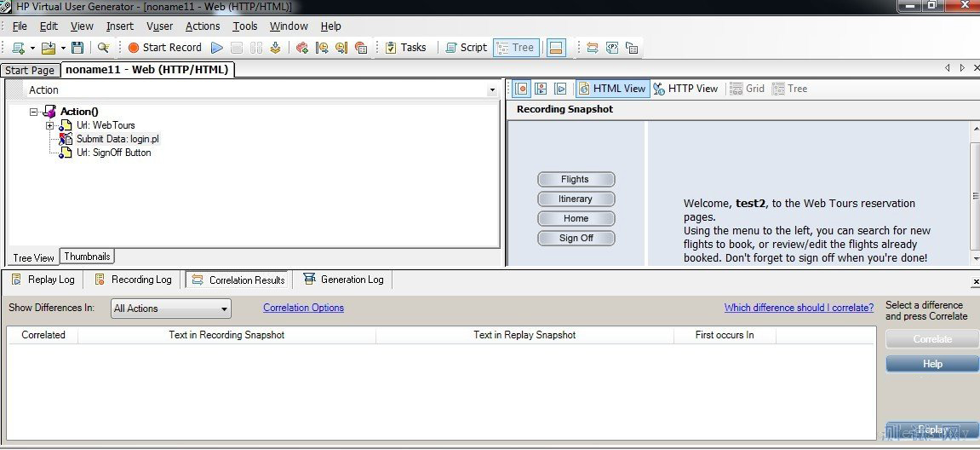Switch to Script view in the toolbar
Image resolution: width=980 pixels, height=450 pixels.
(x=467, y=48)
